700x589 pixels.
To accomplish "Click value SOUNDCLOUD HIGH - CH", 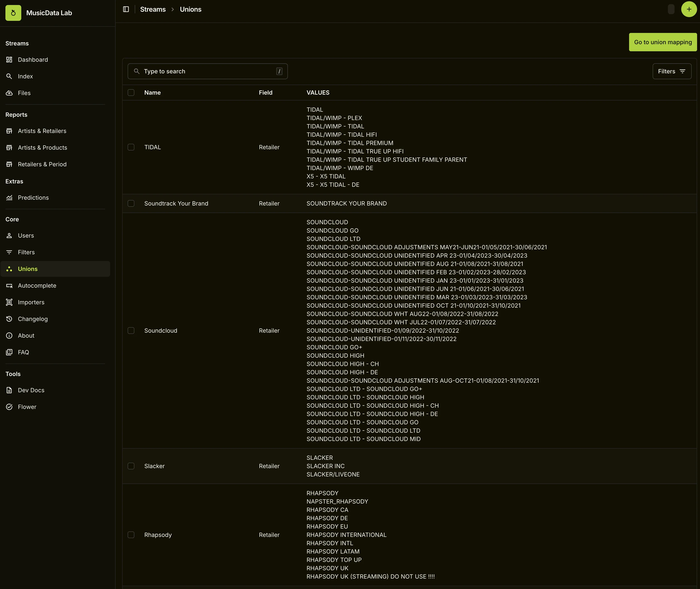I will tap(342, 364).
